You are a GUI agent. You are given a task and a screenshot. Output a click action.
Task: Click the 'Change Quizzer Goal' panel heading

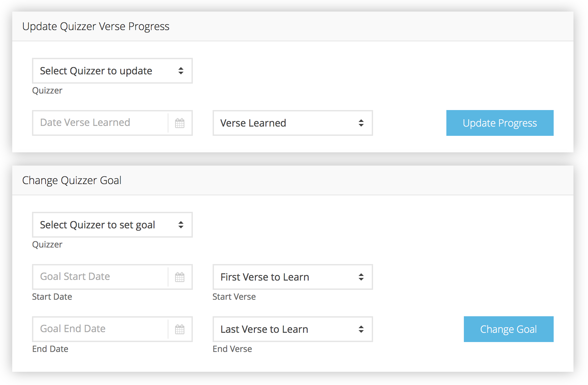(72, 180)
